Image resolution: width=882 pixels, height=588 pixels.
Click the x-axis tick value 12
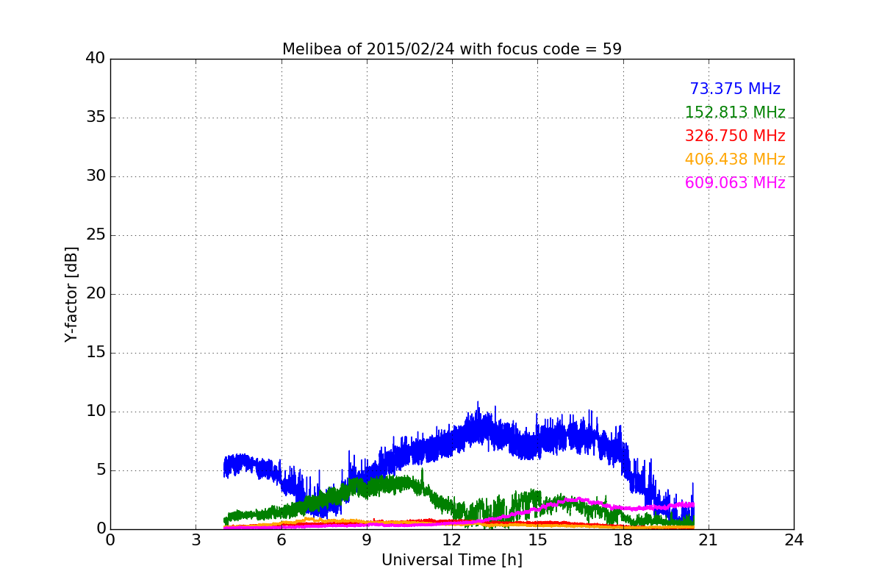[452, 540]
